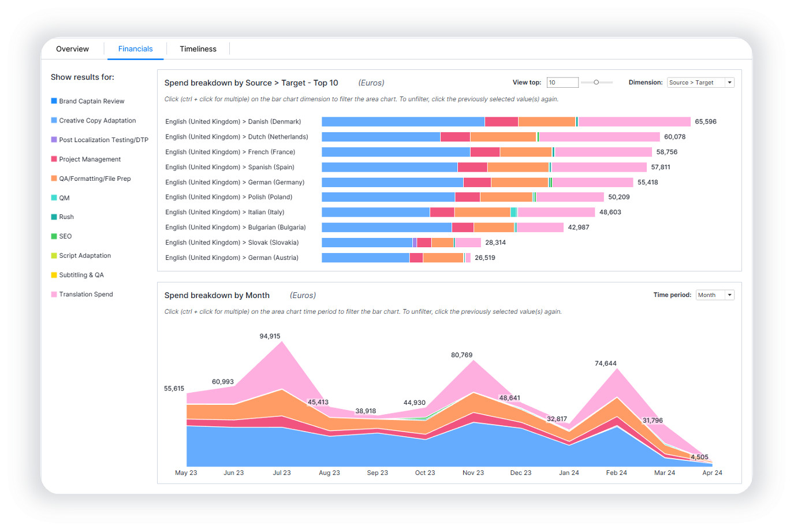Click the QA/Formatting/File Prep legend marker
The image size is (794, 532).
pos(54,178)
